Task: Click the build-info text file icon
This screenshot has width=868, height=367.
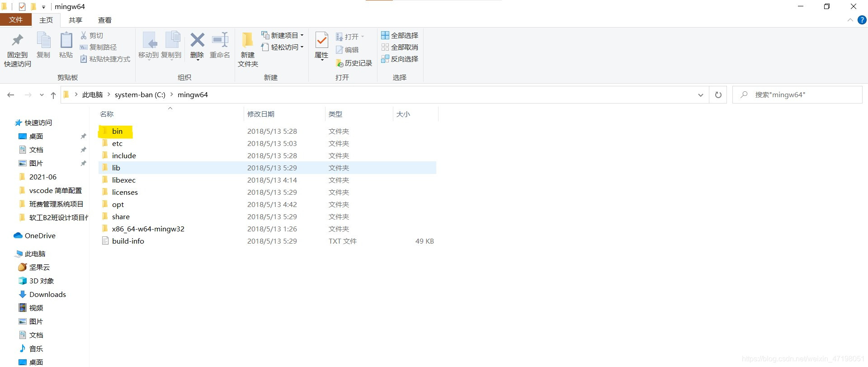Action: [105, 241]
